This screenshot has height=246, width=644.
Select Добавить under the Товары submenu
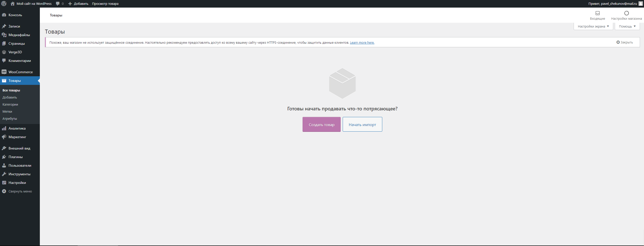tap(10, 97)
